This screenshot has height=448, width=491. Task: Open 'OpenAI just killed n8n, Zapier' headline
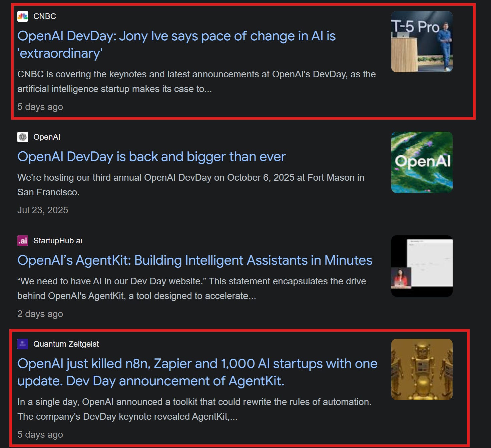[197, 372]
